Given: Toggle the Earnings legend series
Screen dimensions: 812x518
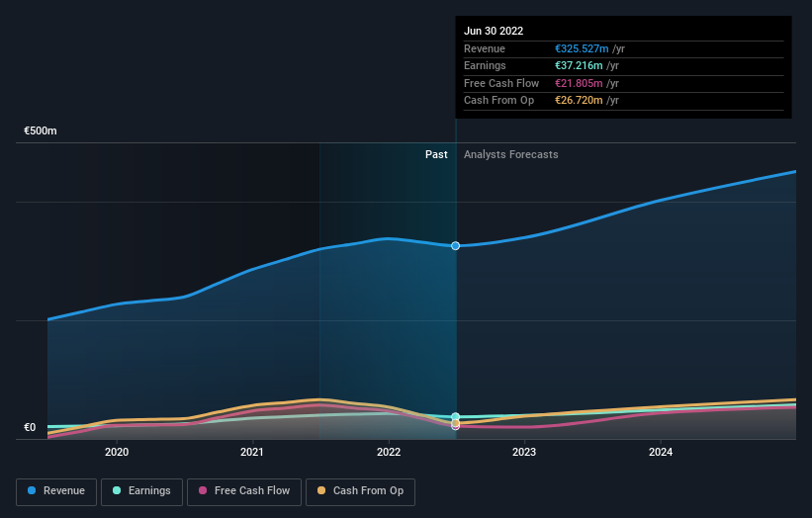Looking at the screenshot, I should pyautogui.click(x=141, y=491).
